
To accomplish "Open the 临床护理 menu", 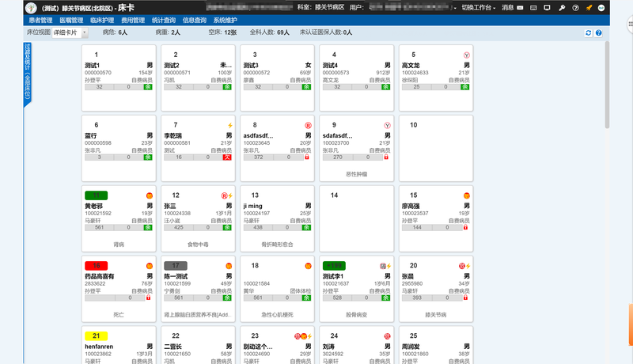I will [102, 20].
